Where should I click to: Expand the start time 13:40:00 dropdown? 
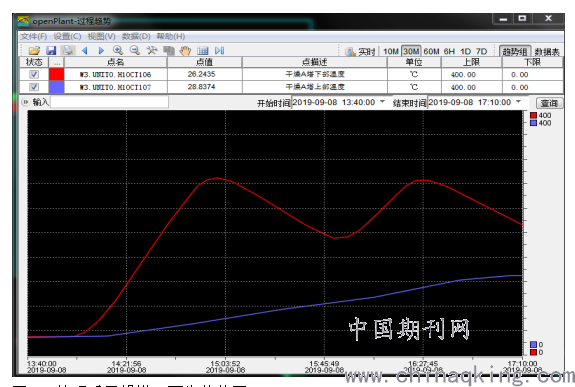(x=382, y=102)
